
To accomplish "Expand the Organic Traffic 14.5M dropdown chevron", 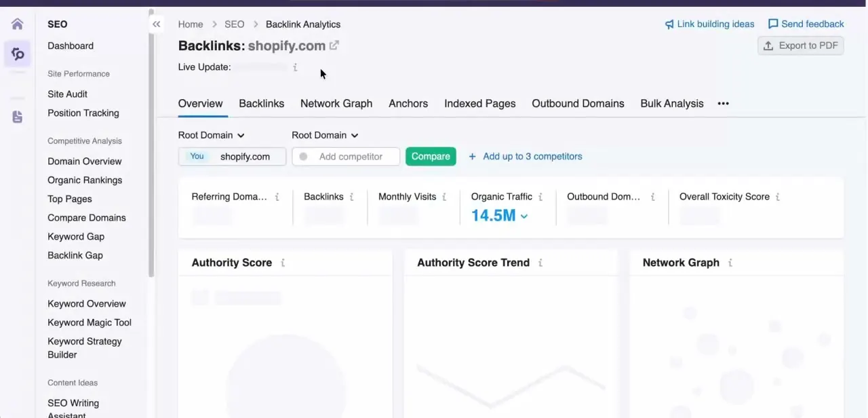I will pos(524,216).
